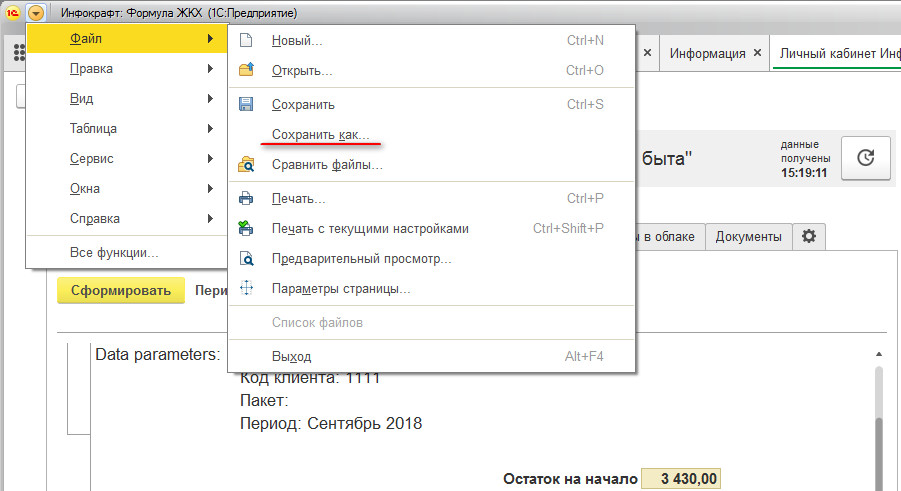This screenshot has height=491, width=901.
Task: Click the Print preview icon
Action: pos(246,259)
